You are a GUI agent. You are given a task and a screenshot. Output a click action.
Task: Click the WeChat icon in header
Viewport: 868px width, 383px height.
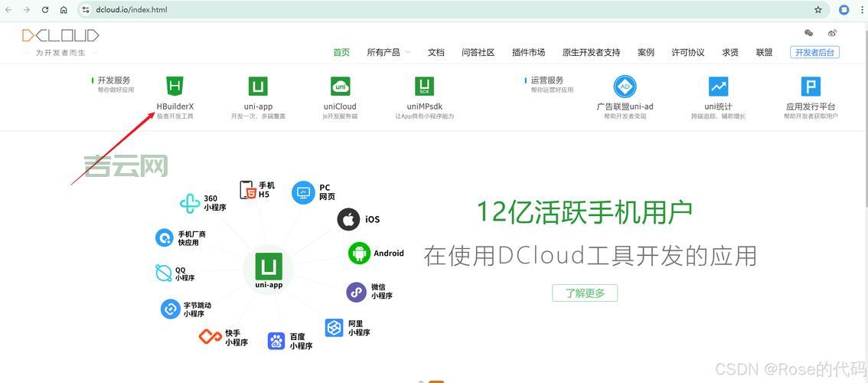809,33
